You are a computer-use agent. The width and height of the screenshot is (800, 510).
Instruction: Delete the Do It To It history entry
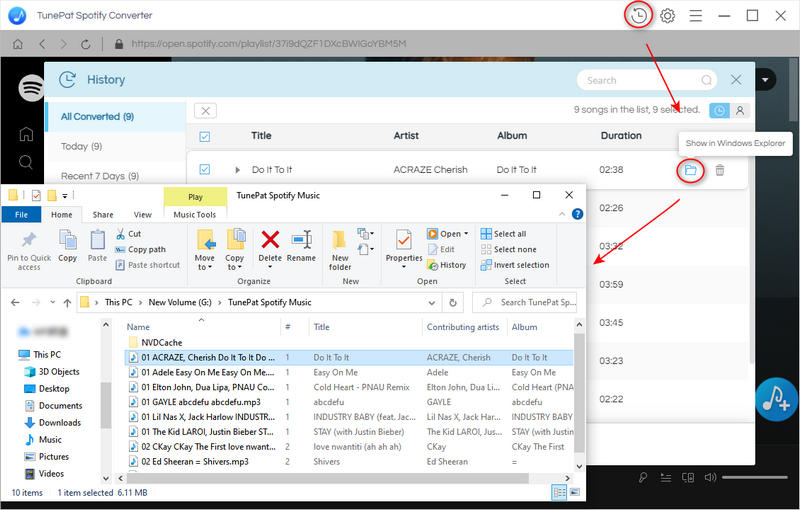pos(719,170)
